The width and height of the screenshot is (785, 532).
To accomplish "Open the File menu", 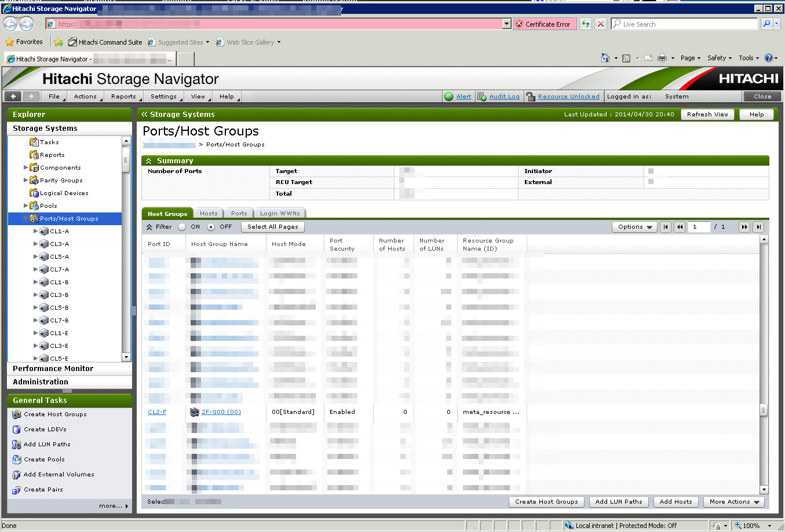I will [x=54, y=97].
